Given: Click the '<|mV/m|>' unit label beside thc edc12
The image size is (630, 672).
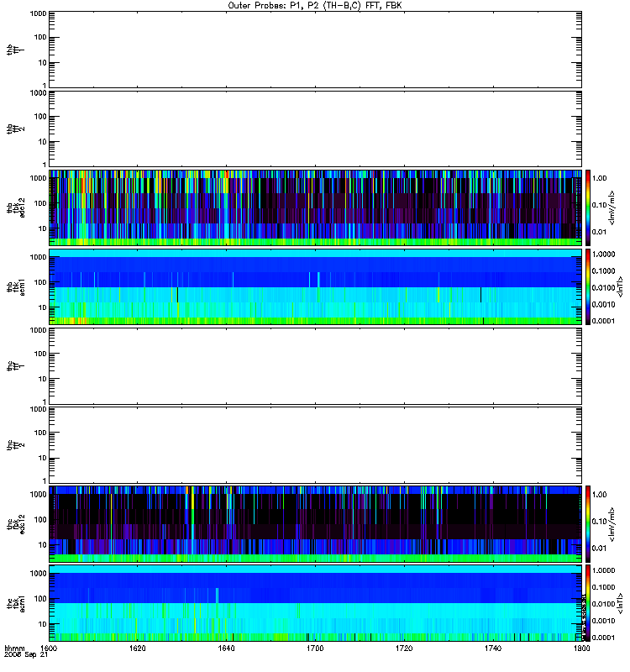Looking at the screenshot, I should 612,524.
